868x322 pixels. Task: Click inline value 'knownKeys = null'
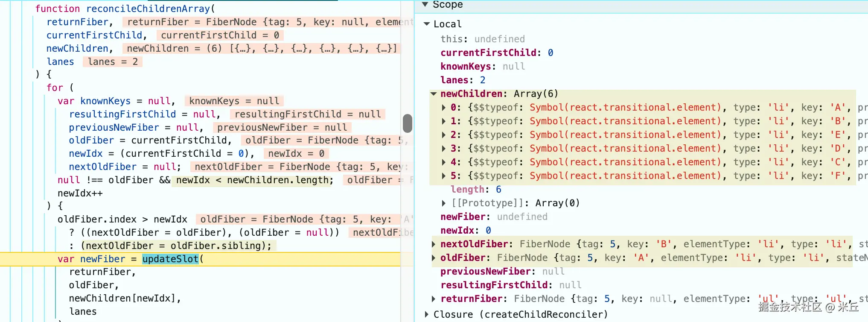pos(234,101)
